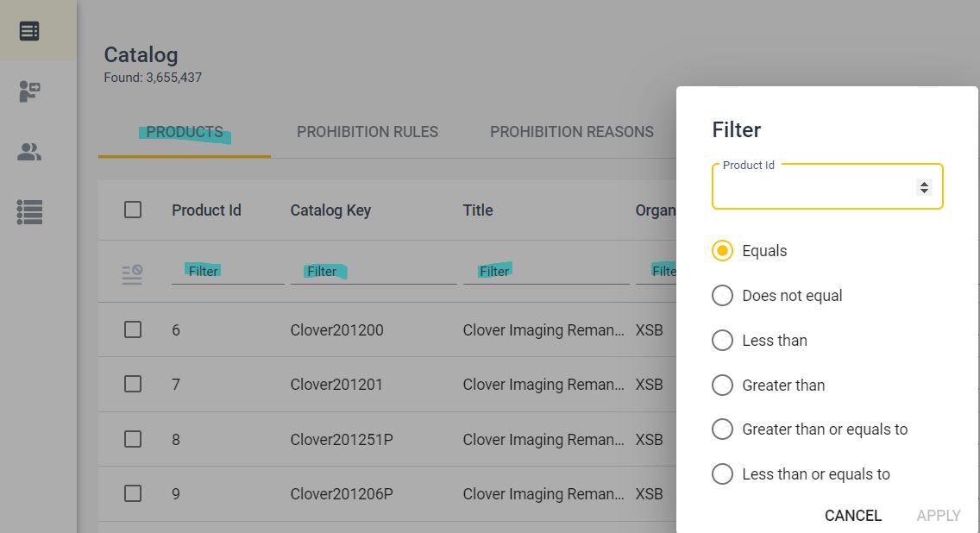
Task: Clear column filters using the filter-off icon
Action: click(131, 272)
